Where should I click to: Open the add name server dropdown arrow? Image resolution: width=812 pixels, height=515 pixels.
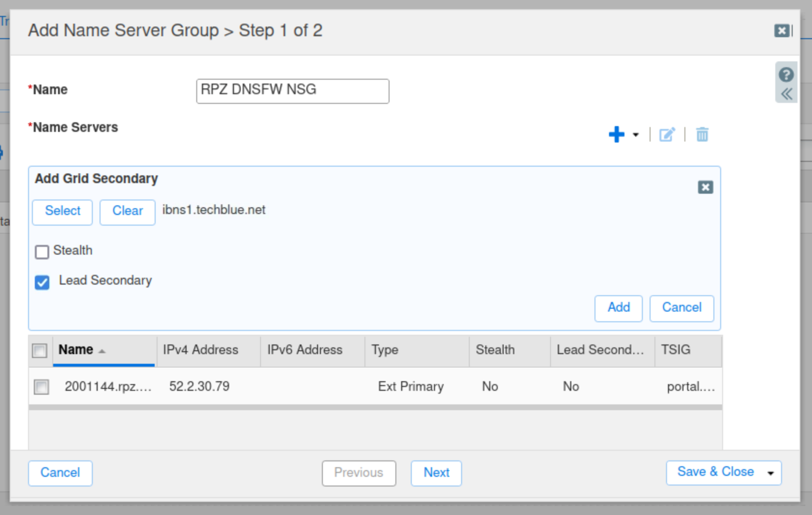tap(636, 135)
